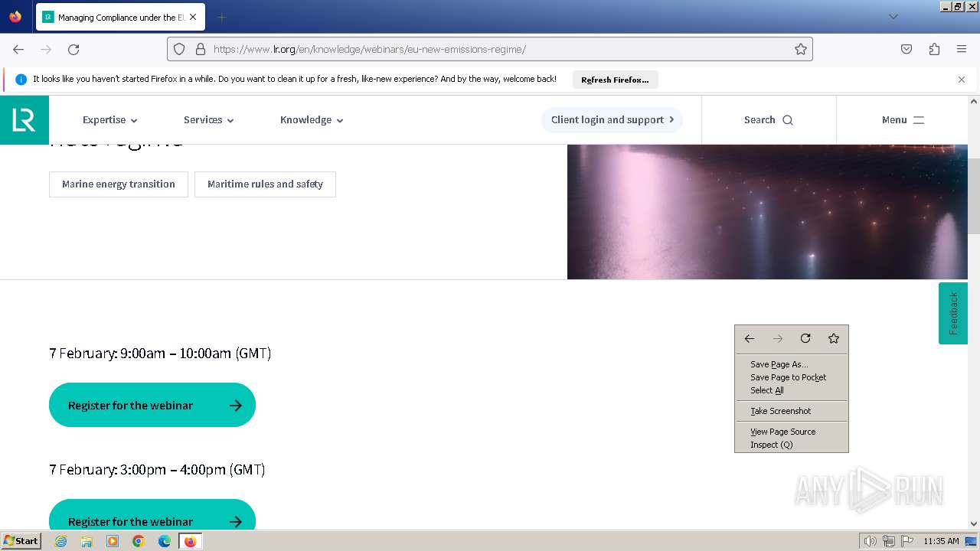
Task: Click the scrollbar down arrow
Action: click(x=974, y=523)
